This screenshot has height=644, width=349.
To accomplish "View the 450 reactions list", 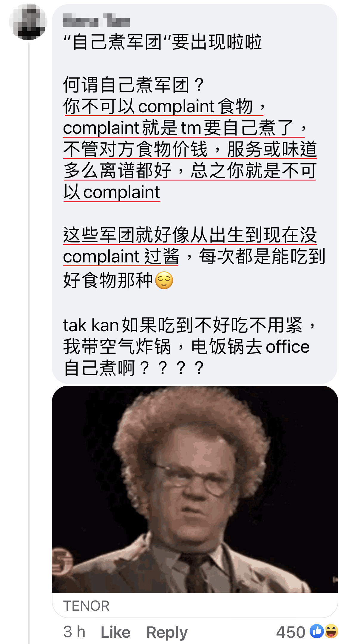I will [x=291, y=632].
